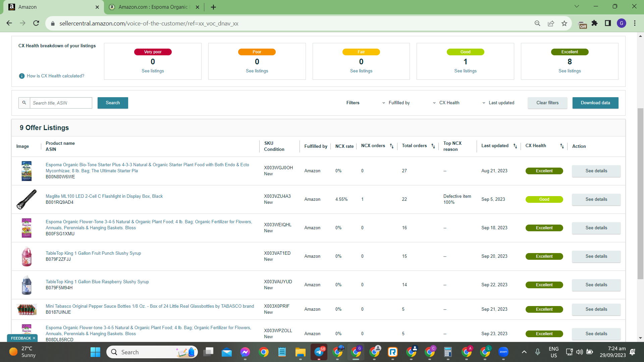Click the Tabasco bottles product thumbnail
Screen dimensions: 644x362
click(x=26, y=309)
